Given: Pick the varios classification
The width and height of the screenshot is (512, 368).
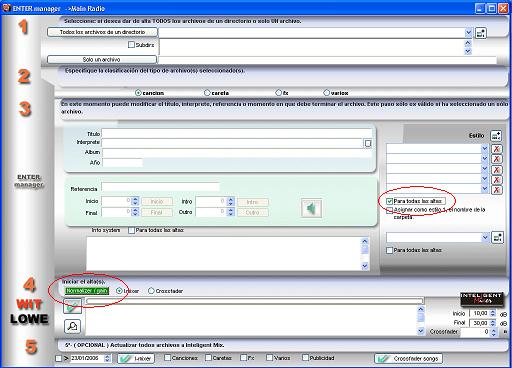Looking at the screenshot, I should [x=326, y=93].
